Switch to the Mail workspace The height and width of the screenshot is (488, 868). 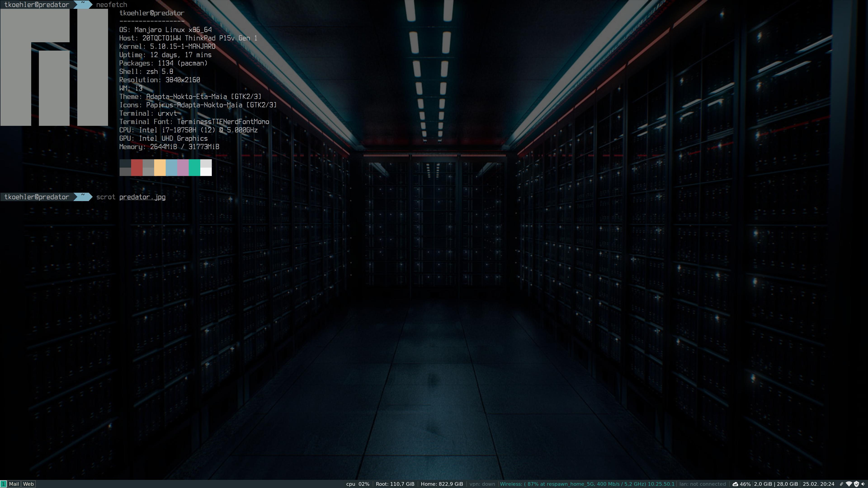pos(14,484)
